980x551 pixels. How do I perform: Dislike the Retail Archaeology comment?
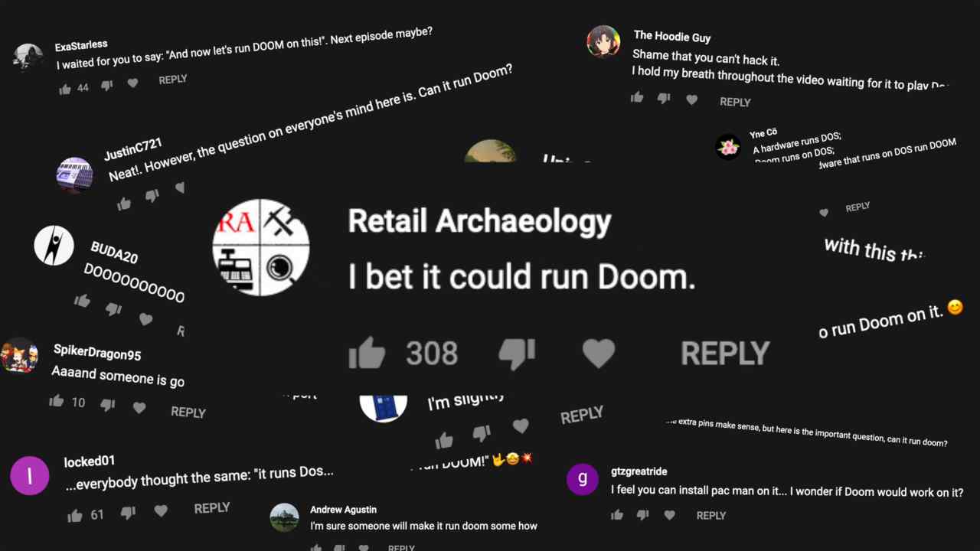point(517,354)
